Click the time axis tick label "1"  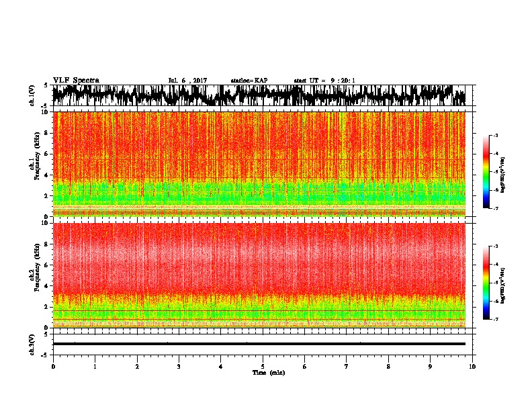point(95,367)
